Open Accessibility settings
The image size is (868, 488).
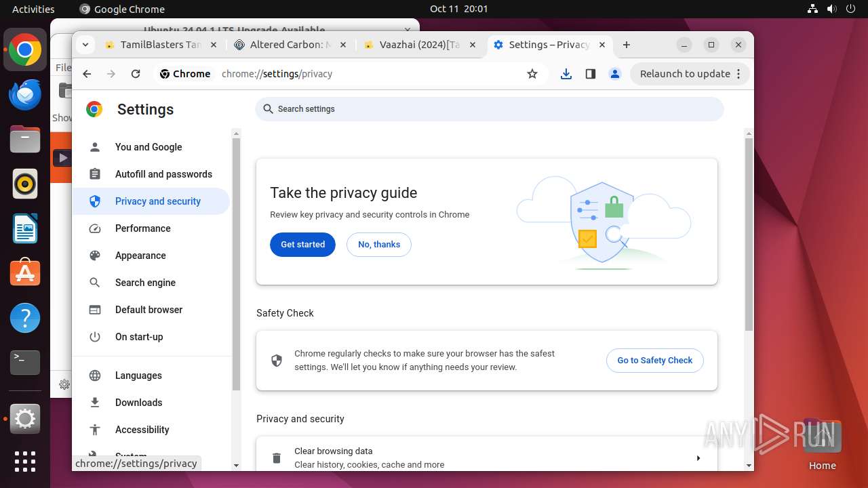coord(151,430)
